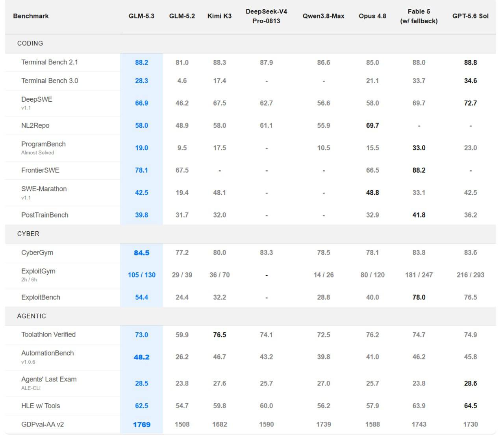The width and height of the screenshot is (504, 443).
Task: Click the "2h / 6h" subtitle under ExploitGym
Action: pyautogui.click(x=29, y=280)
